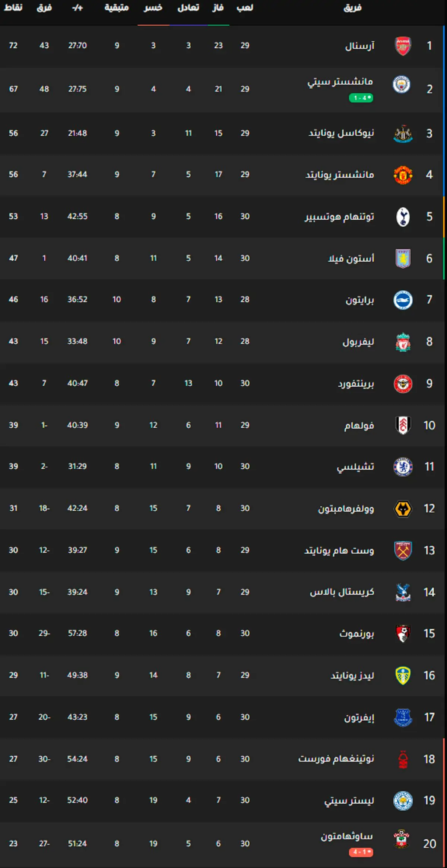Open the آرسنال team name link
The image size is (447, 868).
click(x=359, y=46)
